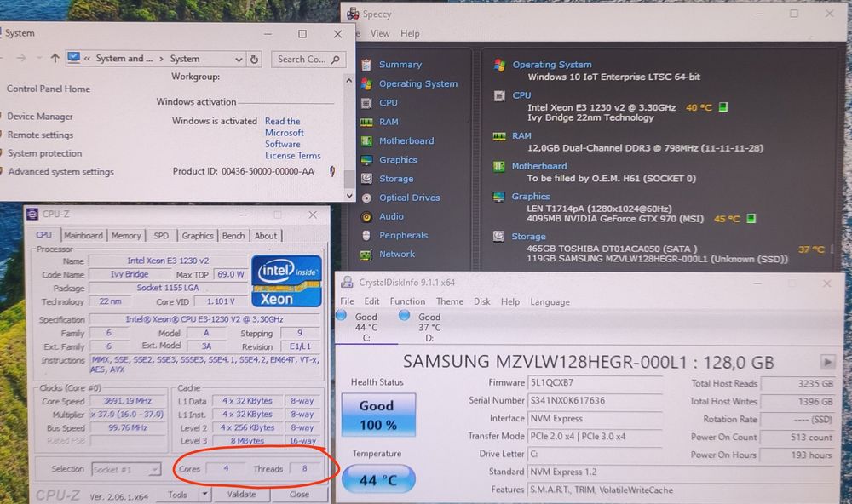852x504 pixels.
Task: Select RAM icon in Speccy sidebar
Action: 366,123
